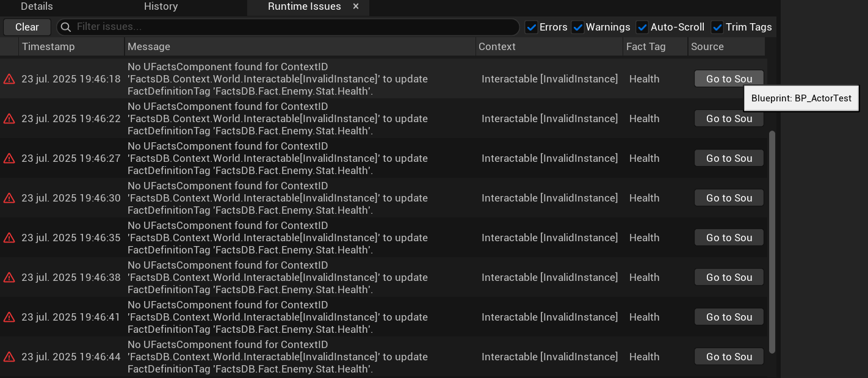Click the message text of 19:46:18 issue
This screenshot has width=868, height=378.
[x=278, y=79]
